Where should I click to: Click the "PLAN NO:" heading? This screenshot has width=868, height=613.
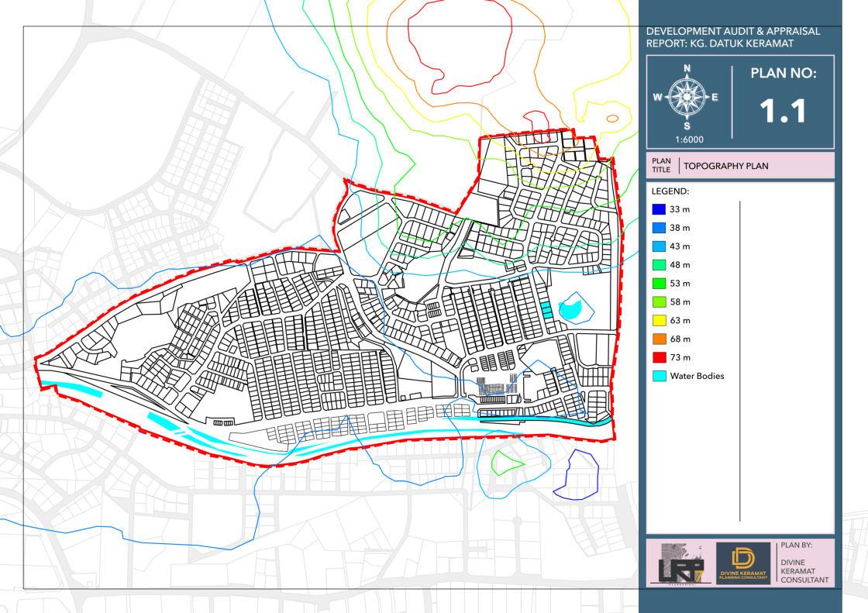784,73
